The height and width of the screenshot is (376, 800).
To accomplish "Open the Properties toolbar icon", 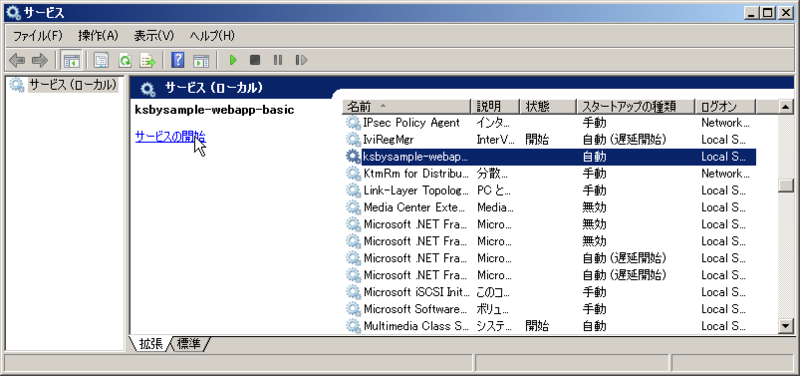I will point(101,61).
